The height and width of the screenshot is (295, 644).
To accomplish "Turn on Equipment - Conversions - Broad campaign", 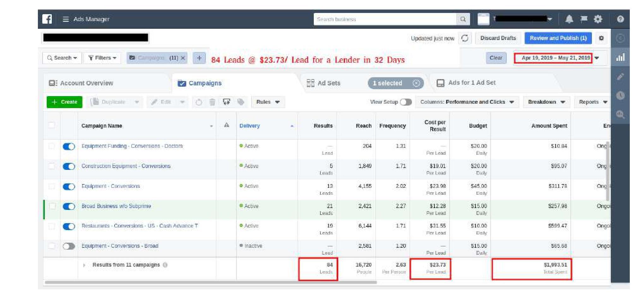I will [x=69, y=246].
